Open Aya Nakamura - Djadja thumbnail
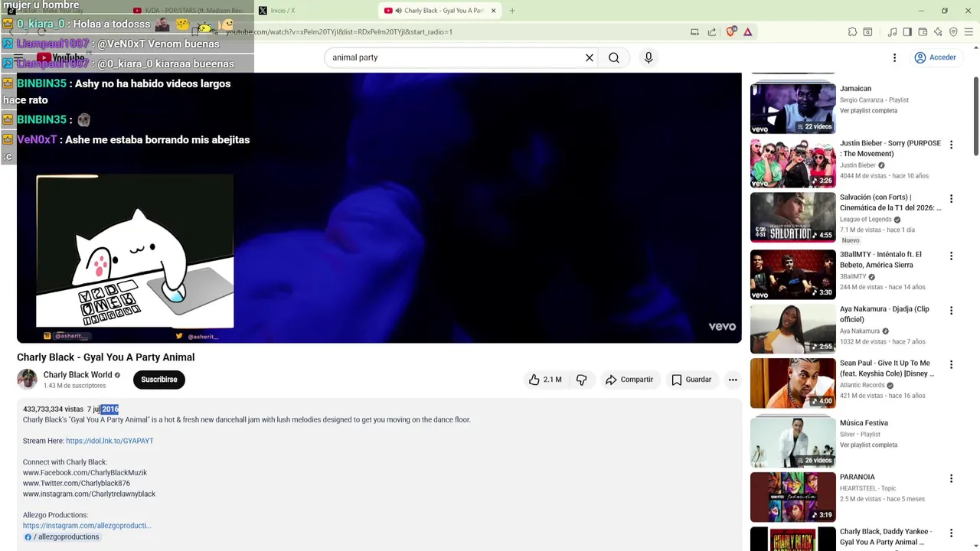The height and width of the screenshot is (551, 980). click(x=792, y=329)
